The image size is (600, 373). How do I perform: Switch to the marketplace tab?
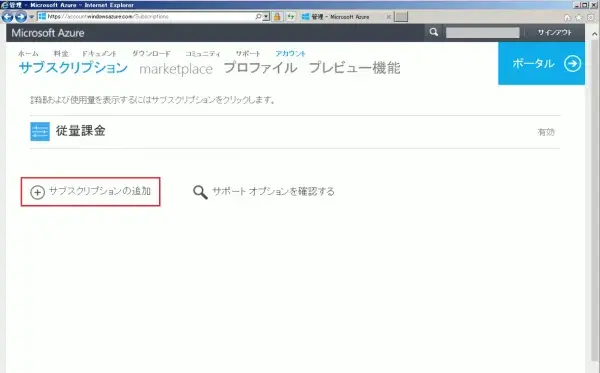tap(176, 69)
